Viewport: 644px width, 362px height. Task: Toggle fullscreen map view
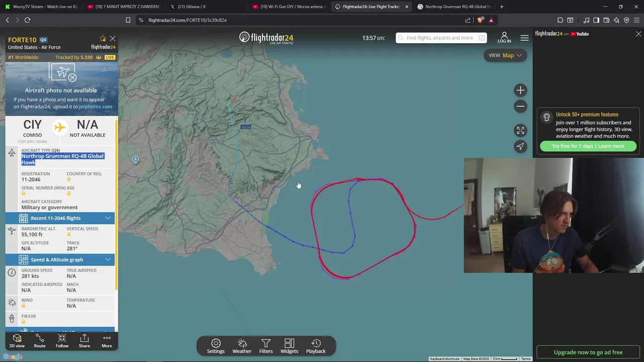click(520, 130)
